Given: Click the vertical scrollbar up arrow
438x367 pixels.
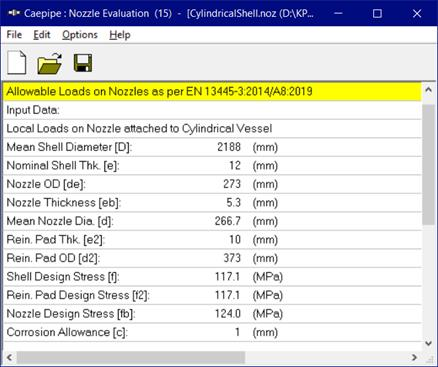Looking at the screenshot, I should pyautogui.click(x=428, y=89).
